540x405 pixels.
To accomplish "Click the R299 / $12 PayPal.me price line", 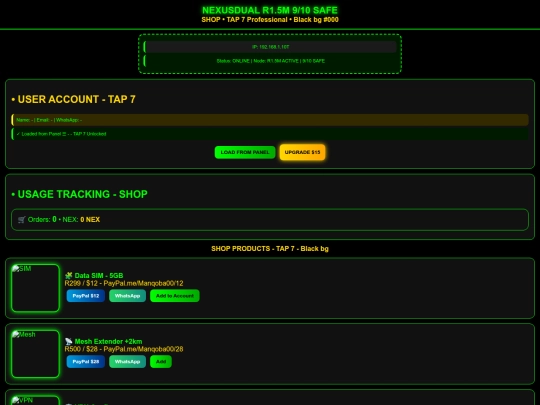I will tap(124, 283).
